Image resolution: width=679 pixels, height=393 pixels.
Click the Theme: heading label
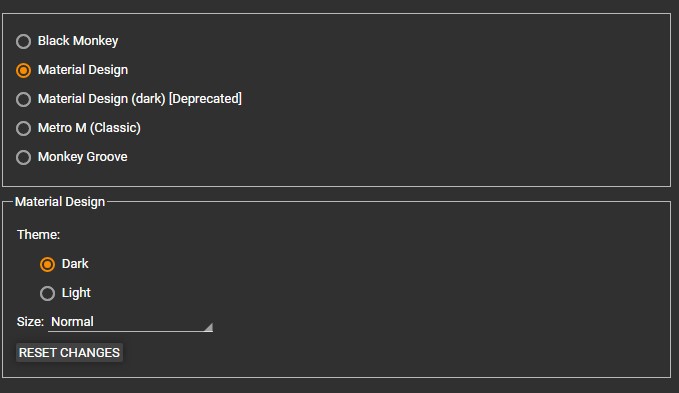39,235
